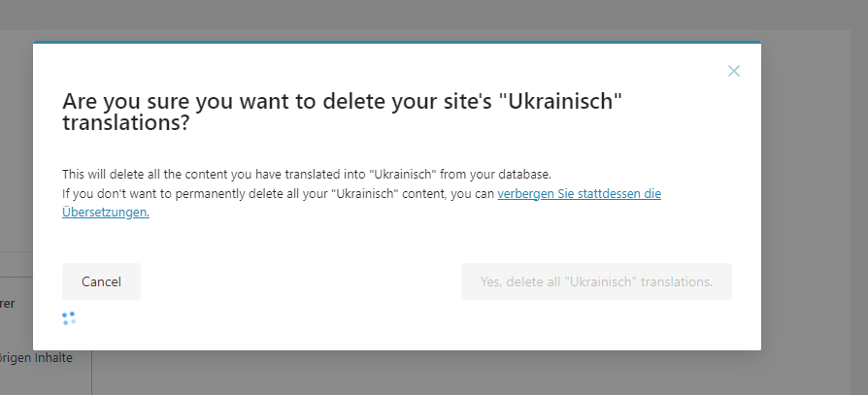Click empty white area between Cancel and delete buttons
The height and width of the screenshot is (395, 868).
[x=301, y=281]
